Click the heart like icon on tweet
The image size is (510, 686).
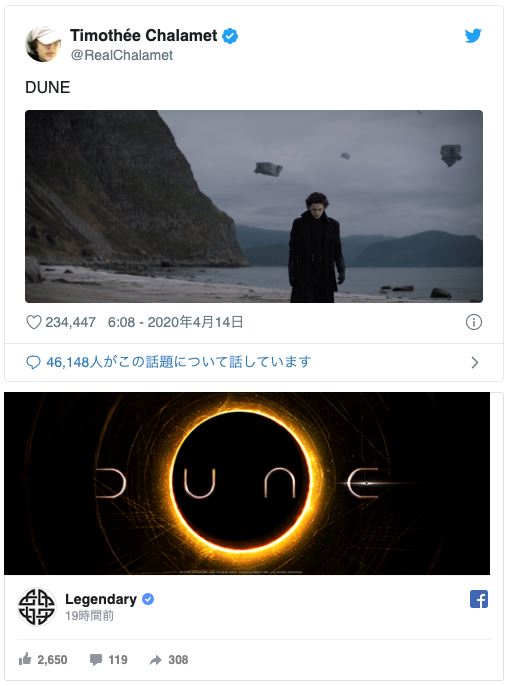[x=34, y=322]
